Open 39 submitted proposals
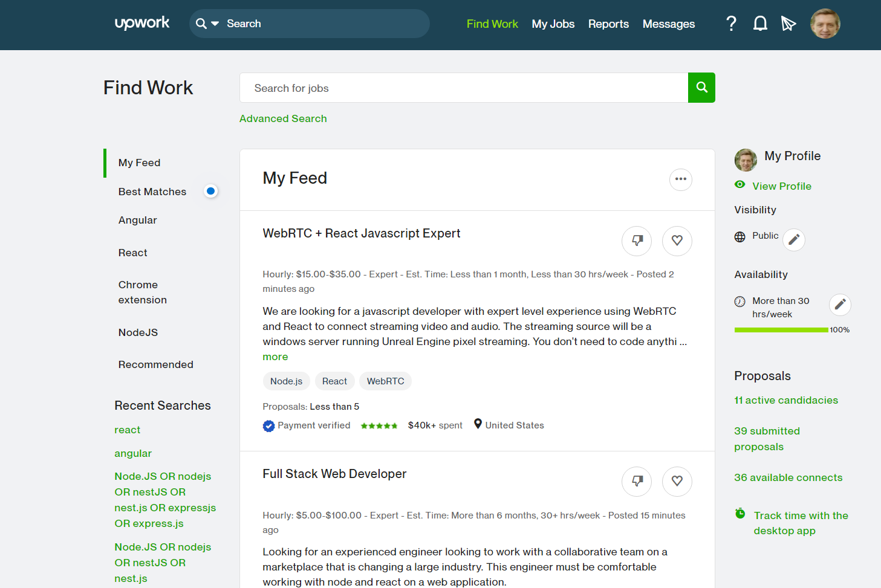 point(767,439)
